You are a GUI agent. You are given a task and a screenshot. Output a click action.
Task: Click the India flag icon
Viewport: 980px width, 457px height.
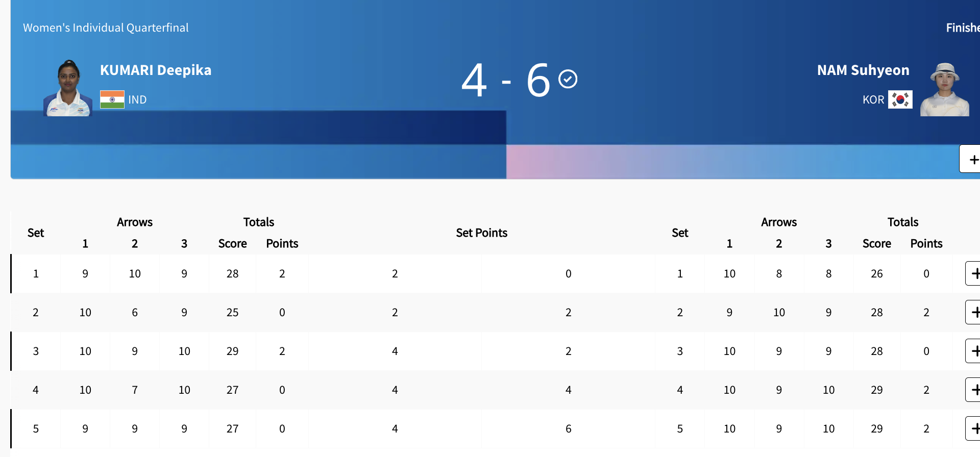pos(112,99)
